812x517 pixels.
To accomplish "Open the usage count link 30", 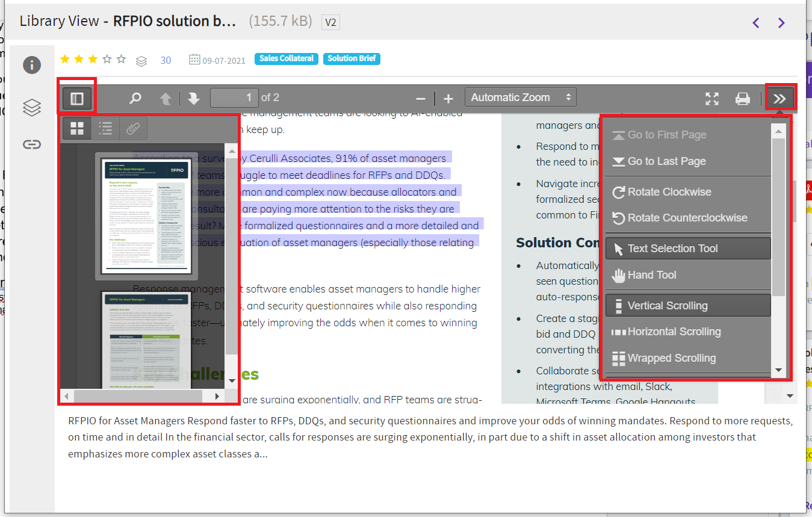I will tap(166, 60).
